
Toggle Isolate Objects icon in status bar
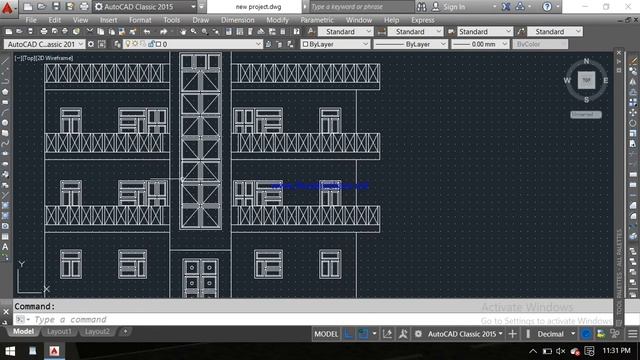tap(601, 334)
